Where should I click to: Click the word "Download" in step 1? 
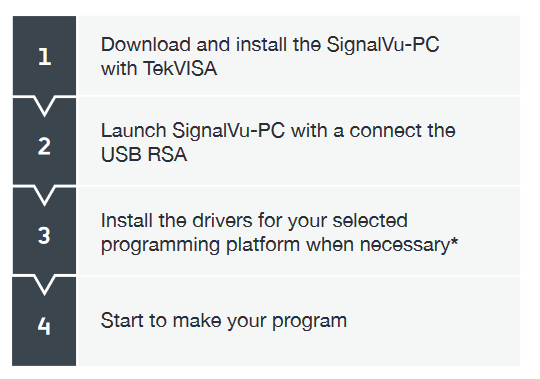pyautogui.click(x=146, y=44)
